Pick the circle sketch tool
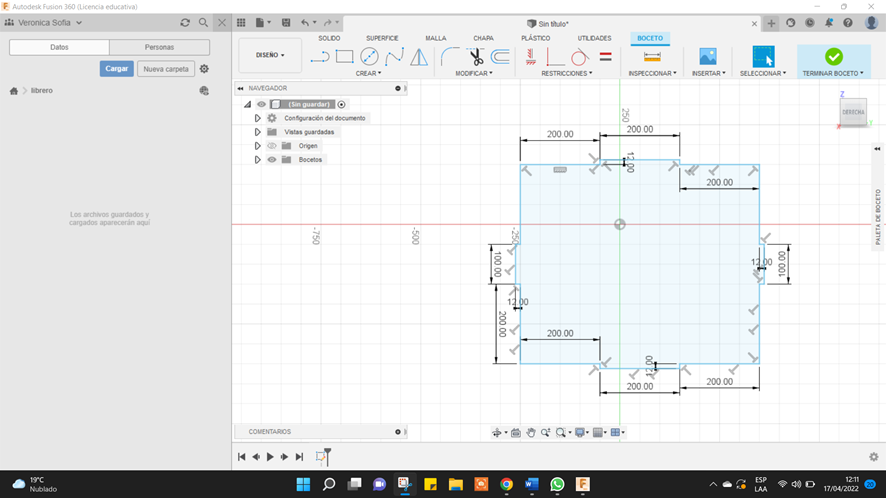Image resolution: width=886 pixels, height=498 pixels. [370, 57]
